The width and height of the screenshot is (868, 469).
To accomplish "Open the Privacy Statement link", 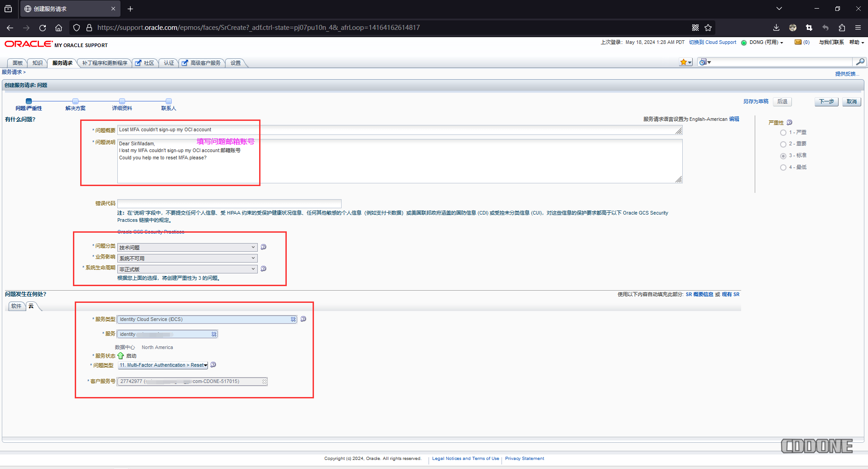I will [x=525, y=459].
